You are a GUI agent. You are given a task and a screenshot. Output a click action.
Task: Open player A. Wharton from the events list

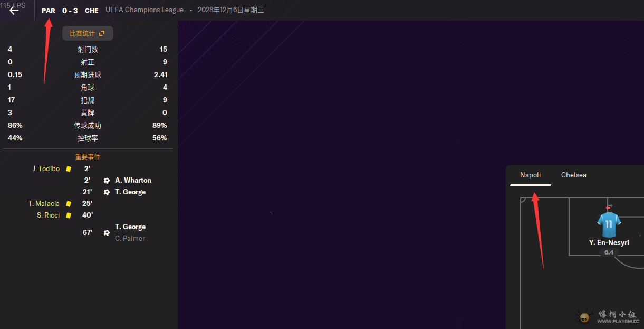coord(133,181)
